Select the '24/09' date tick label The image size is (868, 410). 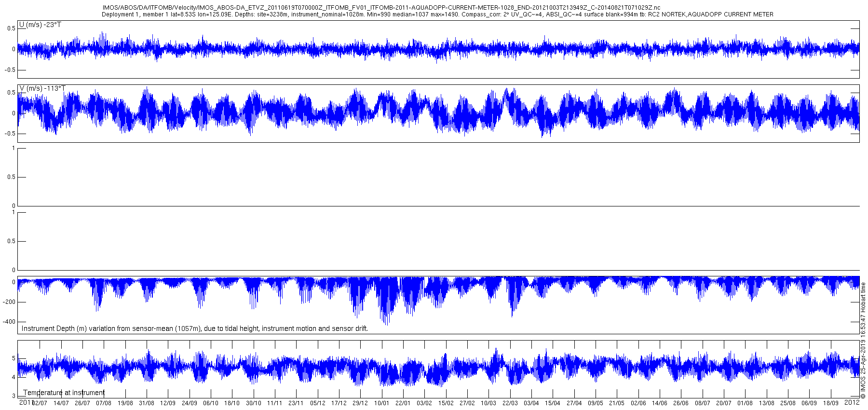coord(189,403)
